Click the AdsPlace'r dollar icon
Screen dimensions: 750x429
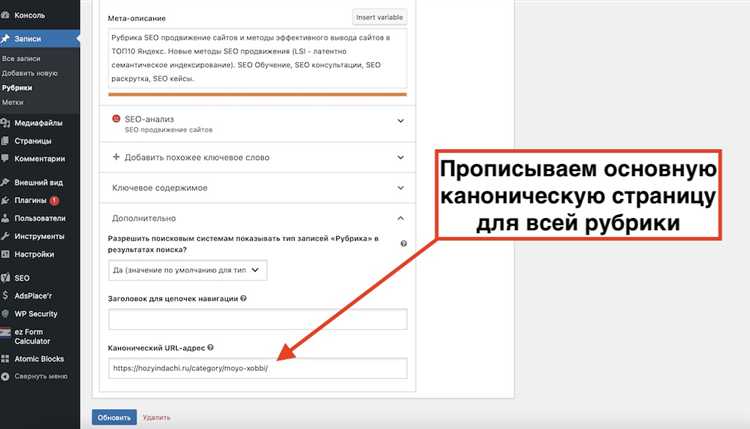click(x=5, y=296)
